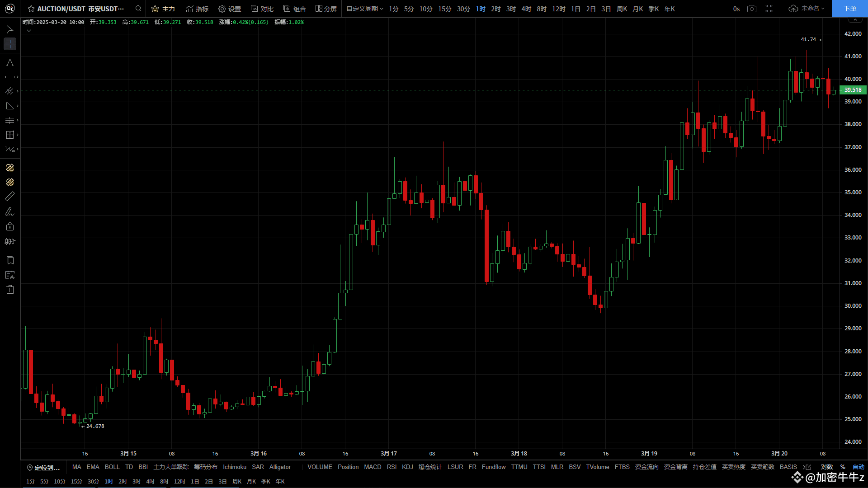Expand the Fibonacci tool submenu arrow

18,120
